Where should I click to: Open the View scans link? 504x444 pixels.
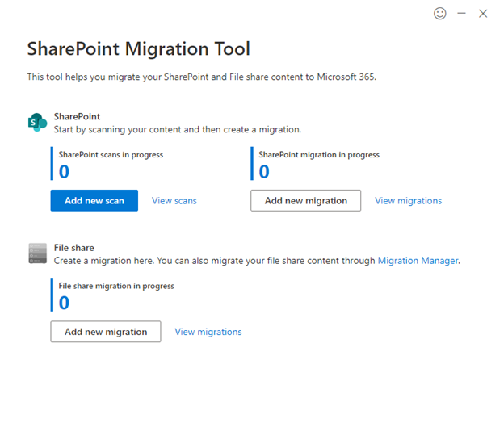tap(174, 201)
